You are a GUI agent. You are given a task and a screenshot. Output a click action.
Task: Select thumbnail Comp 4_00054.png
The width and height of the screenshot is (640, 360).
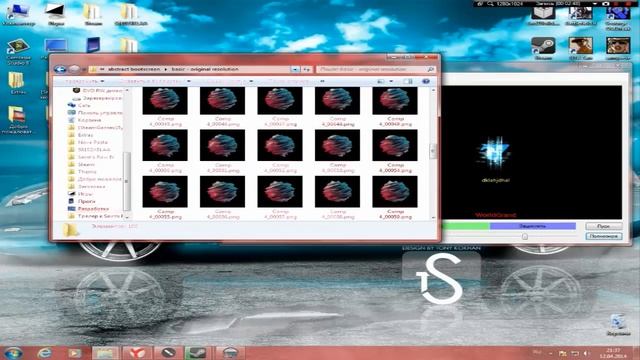[395, 151]
